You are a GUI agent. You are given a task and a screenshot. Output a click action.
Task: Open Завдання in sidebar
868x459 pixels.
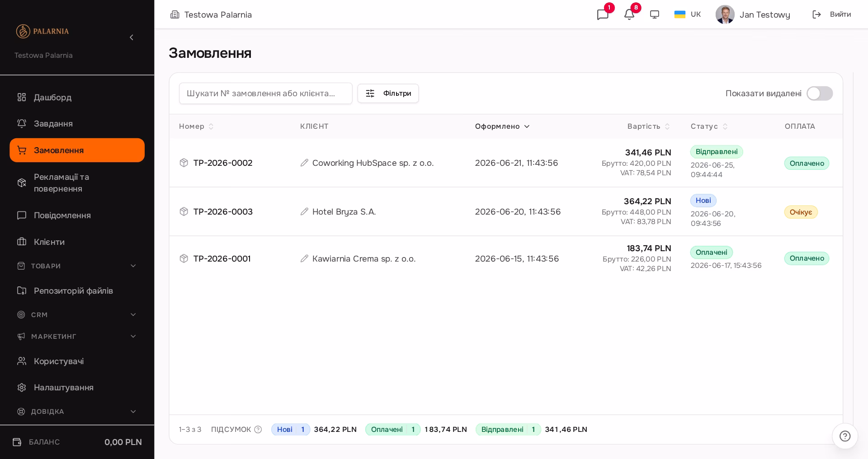(x=77, y=123)
